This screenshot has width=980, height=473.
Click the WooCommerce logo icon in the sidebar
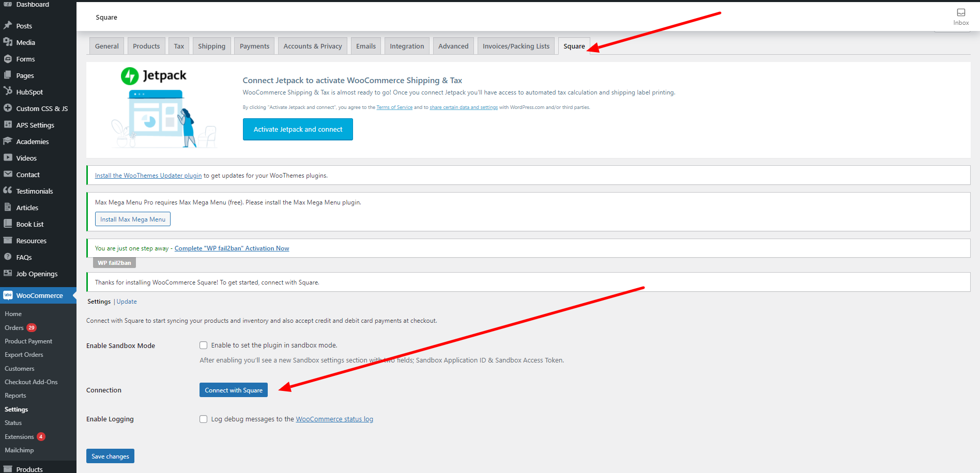[8, 295]
